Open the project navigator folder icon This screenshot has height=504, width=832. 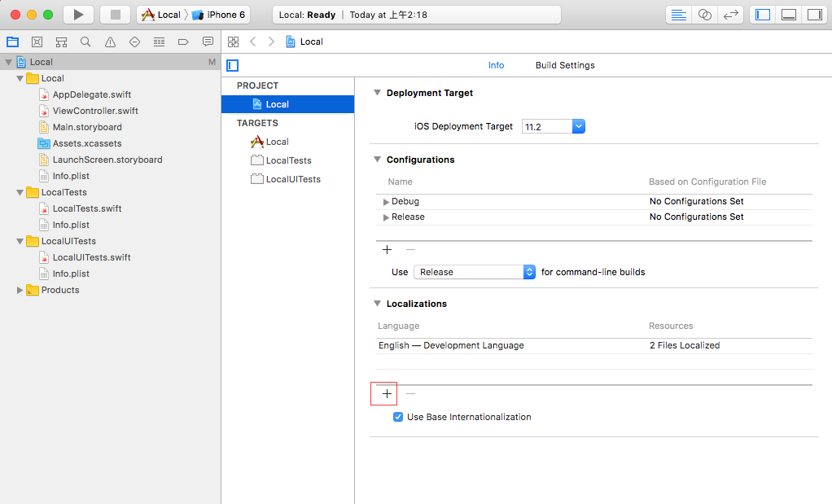tap(13, 42)
